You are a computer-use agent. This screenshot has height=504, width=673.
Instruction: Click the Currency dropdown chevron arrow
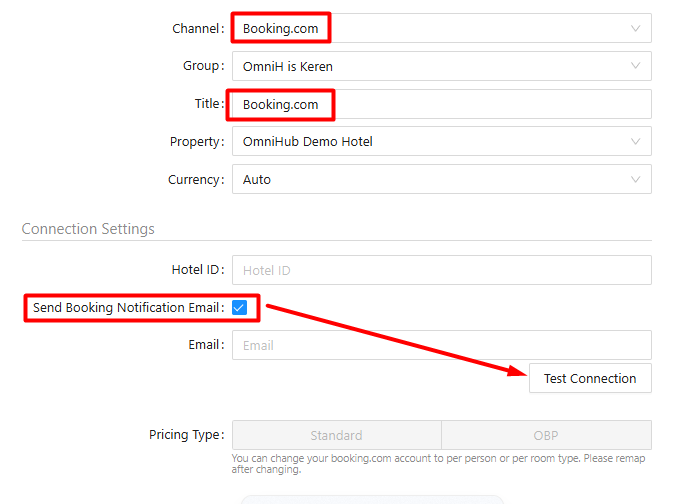pos(636,179)
